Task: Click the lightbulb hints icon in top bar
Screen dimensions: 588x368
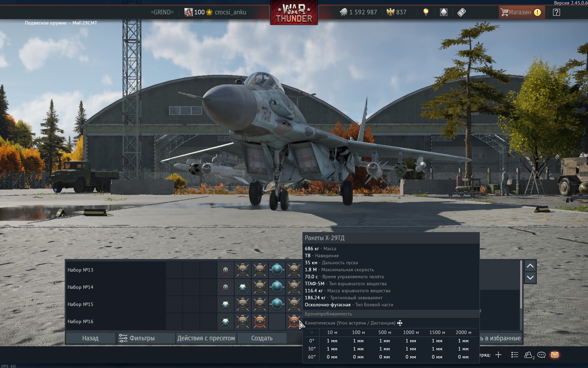Action: tap(426, 12)
